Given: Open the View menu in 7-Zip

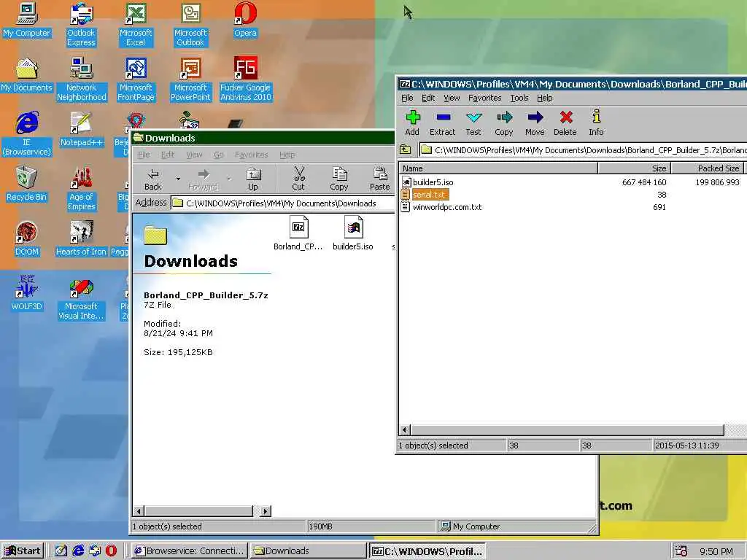Looking at the screenshot, I should point(452,98).
